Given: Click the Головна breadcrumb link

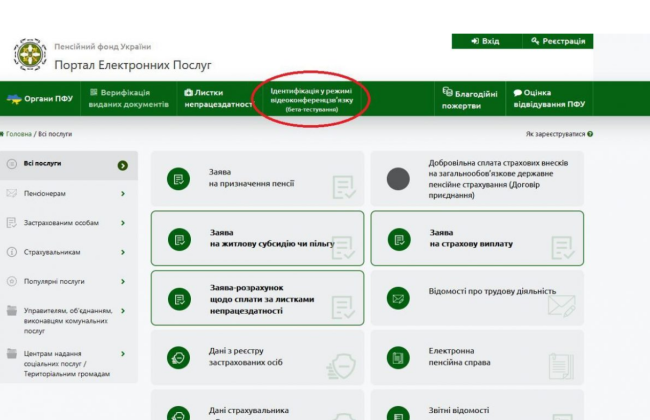Looking at the screenshot, I should (19, 134).
